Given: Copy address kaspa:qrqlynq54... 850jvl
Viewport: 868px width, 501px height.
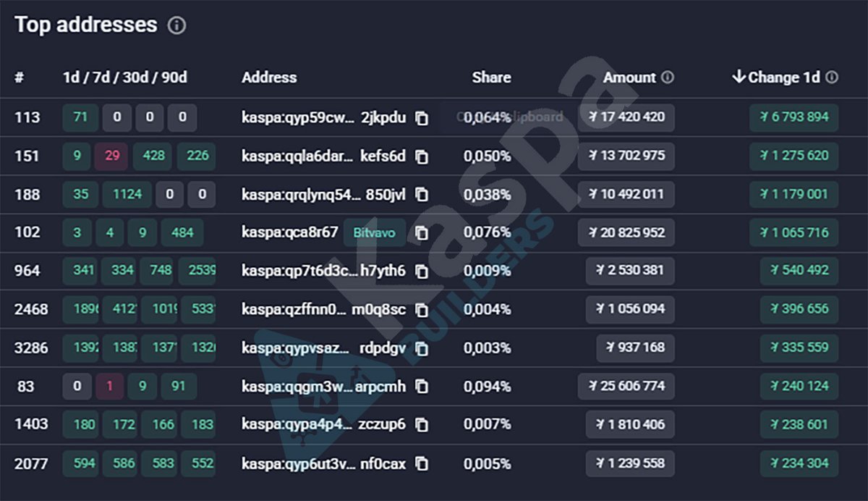Looking at the screenshot, I should click(x=422, y=195).
